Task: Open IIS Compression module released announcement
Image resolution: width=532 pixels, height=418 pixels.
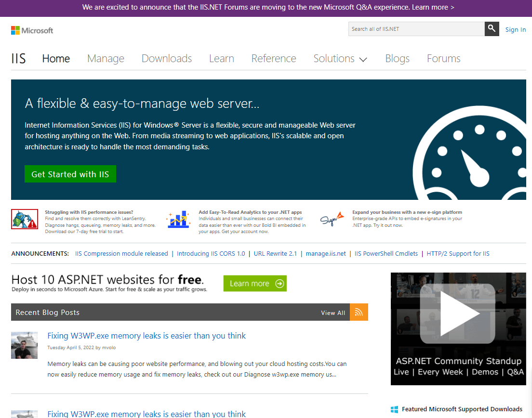Action: [121, 254]
